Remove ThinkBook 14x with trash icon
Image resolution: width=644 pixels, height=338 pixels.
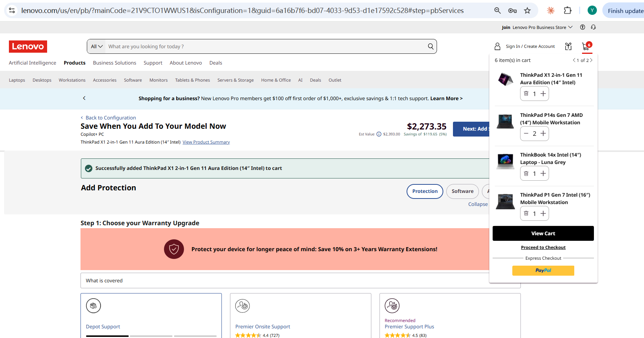point(526,173)
